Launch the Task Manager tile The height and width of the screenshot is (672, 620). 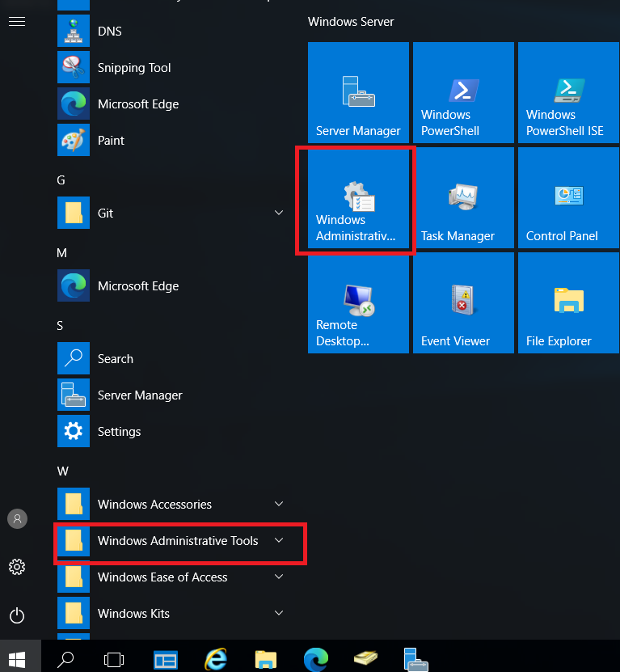pos(463,198)
